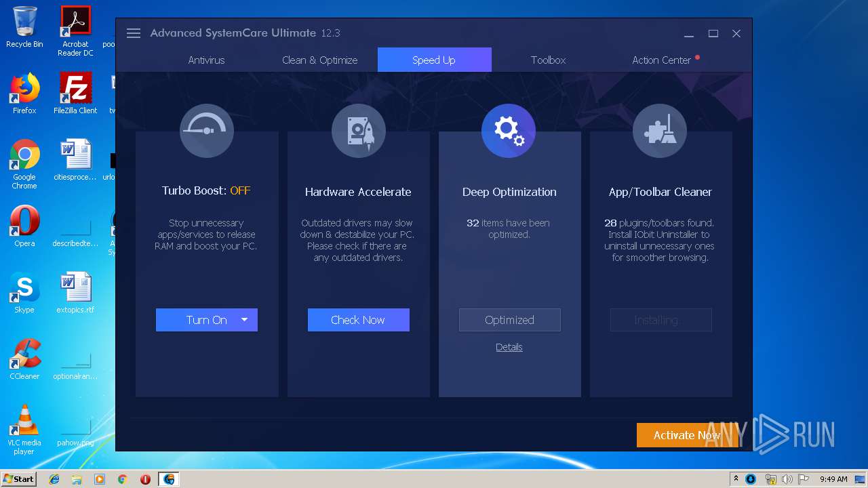Open Deep Optimization Details link
This screenshot has height=488, width=868.
coord(509,347)
